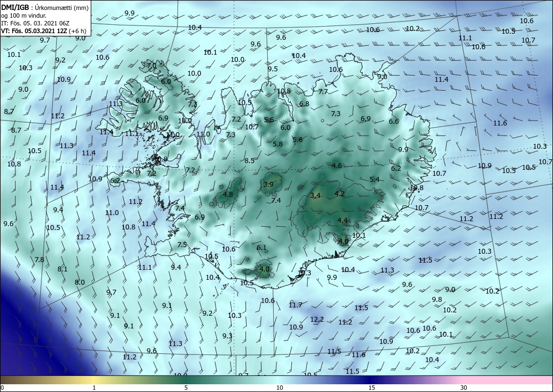Viewport: 553px width, 392px height.
Task: Click the color scale label "1"
Action: tap(94, 388)
